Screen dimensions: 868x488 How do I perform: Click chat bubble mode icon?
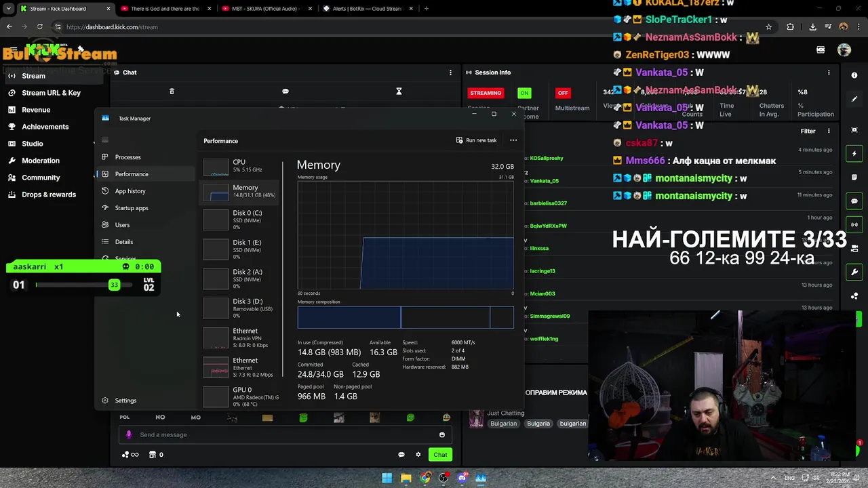pos(285,91)
